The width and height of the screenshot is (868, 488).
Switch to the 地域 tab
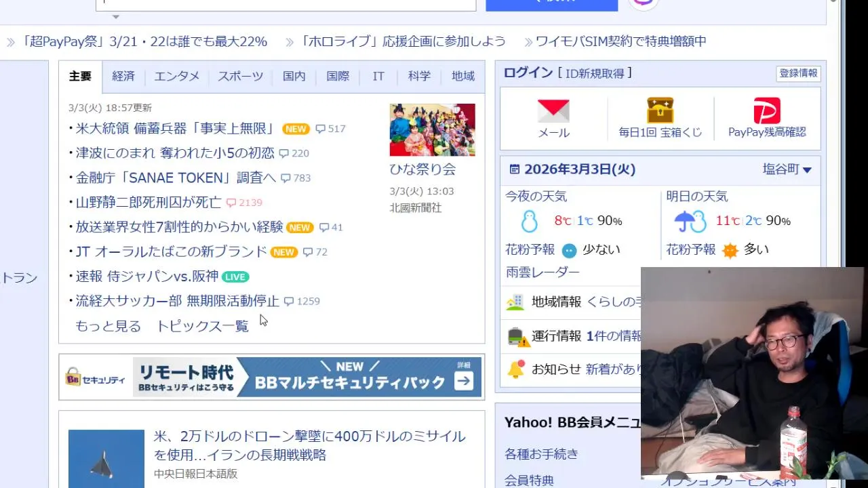(463, 77)
